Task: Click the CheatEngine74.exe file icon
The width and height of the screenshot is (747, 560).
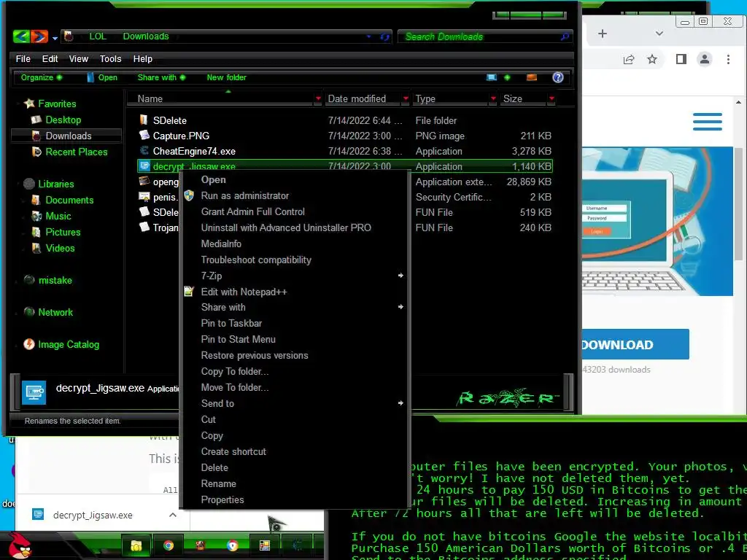Action: click(x=144, y=151)
